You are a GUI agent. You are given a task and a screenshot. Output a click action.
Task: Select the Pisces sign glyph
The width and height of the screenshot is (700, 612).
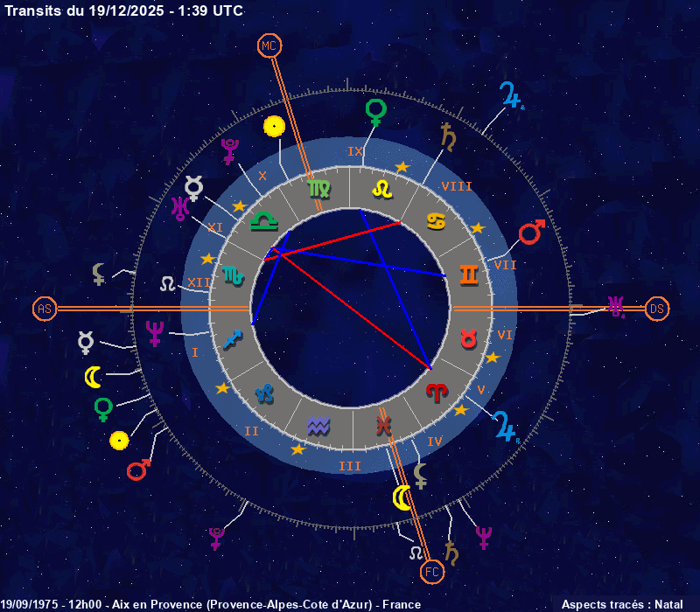point(381,426)
